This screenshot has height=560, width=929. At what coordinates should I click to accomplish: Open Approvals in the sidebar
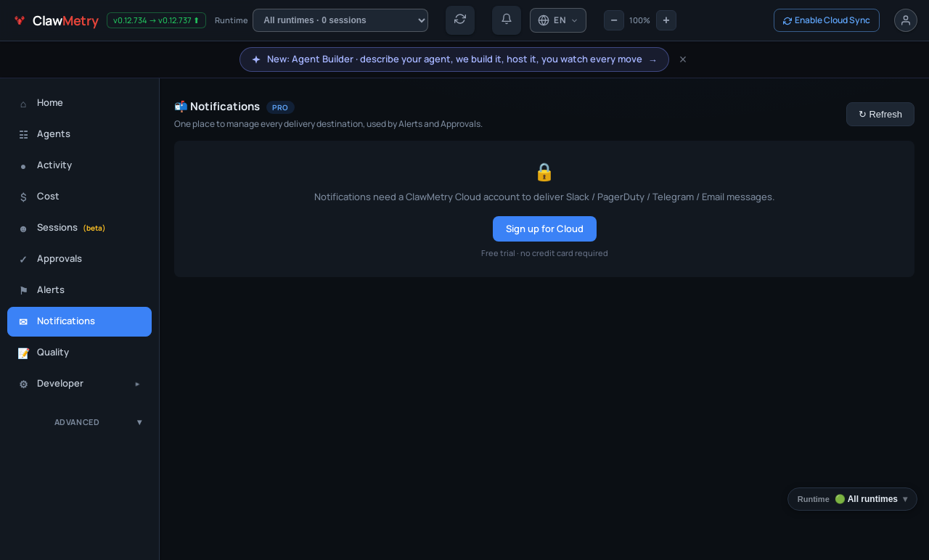click(x=80, y=259)
